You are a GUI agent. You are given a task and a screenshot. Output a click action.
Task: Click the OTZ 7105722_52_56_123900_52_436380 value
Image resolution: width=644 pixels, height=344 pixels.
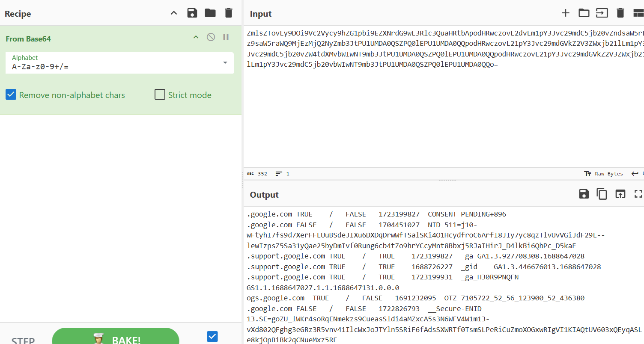(515, 298)
